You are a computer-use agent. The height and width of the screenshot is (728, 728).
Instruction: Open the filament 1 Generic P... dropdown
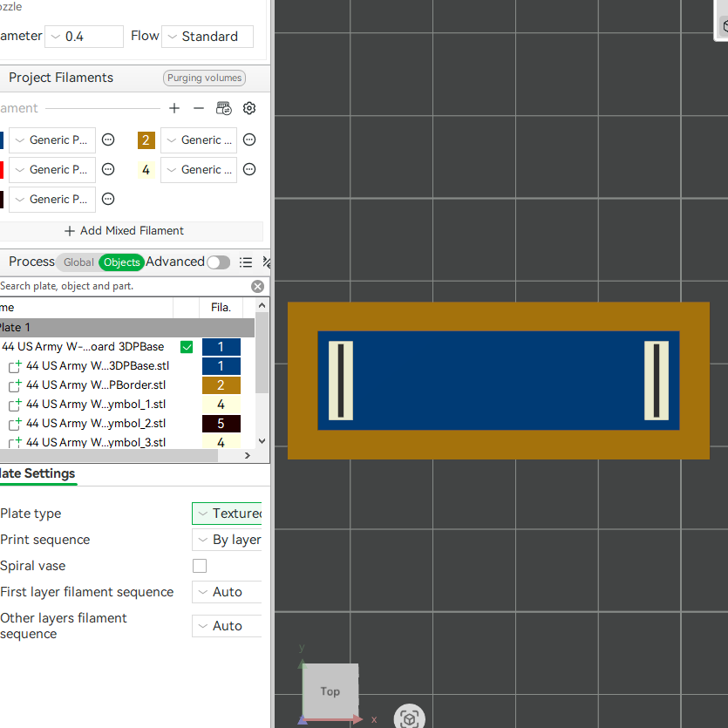pyautogui.click(x=52, y=139)
